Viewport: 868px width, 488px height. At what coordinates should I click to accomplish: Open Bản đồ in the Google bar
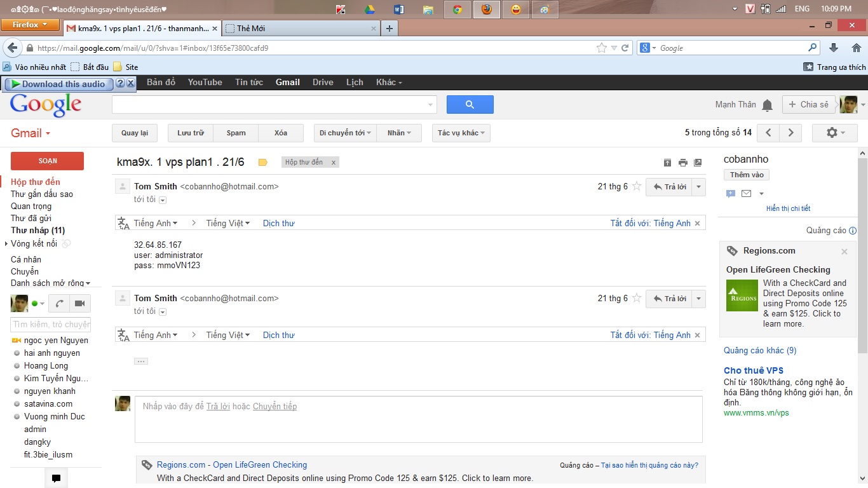point(161,82)
